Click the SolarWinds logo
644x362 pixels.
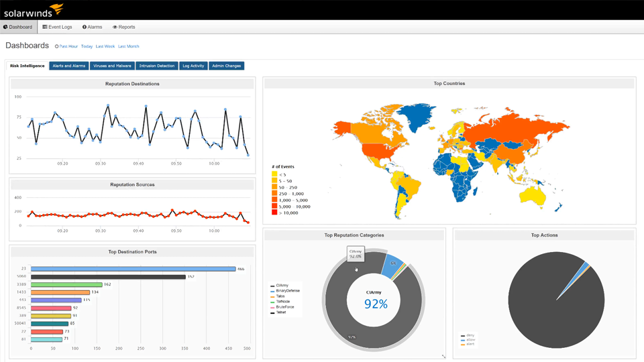[34, 10]
